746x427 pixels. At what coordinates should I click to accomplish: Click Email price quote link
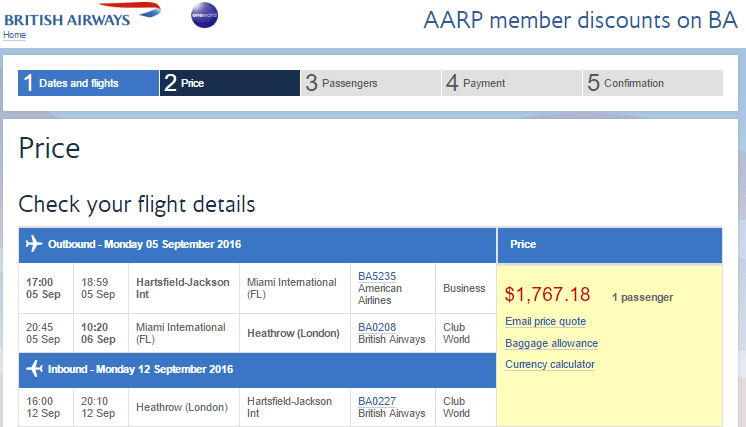[545, 321]
